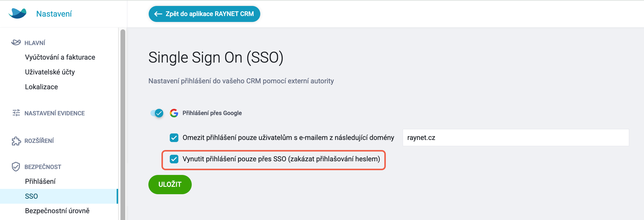Collapse the HLAVNÍ section
Screen dimensions: 644x220
(35, 43)
